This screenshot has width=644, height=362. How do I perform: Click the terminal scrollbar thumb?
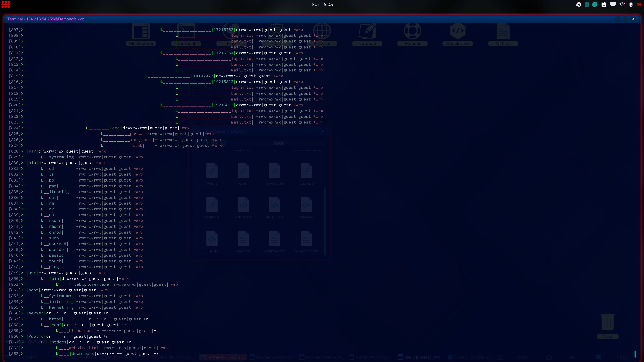click(x=635, y=354)
